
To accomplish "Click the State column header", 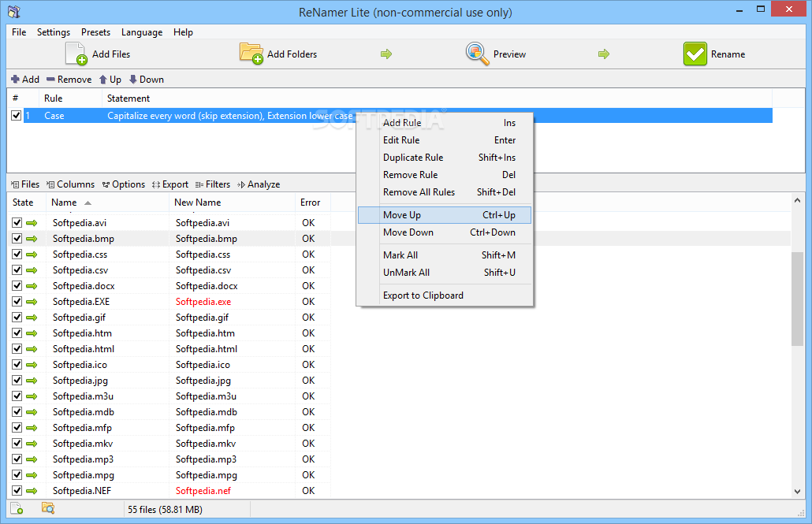I will coord(27,203).
